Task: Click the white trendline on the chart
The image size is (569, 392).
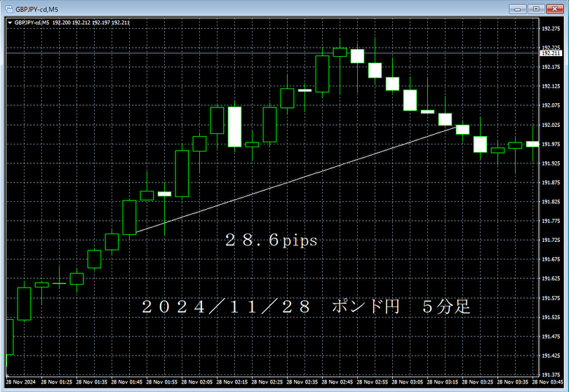Action: point(296,180)
